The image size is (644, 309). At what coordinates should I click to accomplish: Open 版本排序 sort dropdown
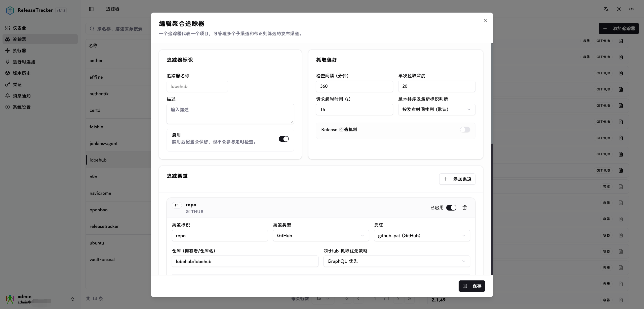pos(437,110)
